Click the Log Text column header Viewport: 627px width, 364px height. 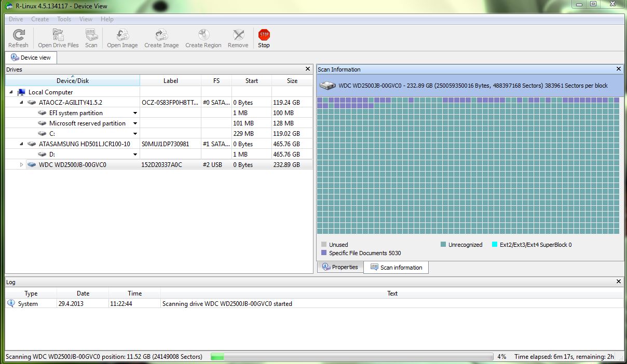click(x=392, y=293)
